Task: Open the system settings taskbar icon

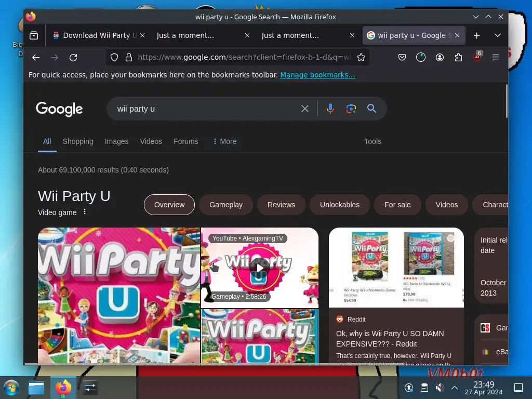Action: pyautogui.click(x=90, y=388)
